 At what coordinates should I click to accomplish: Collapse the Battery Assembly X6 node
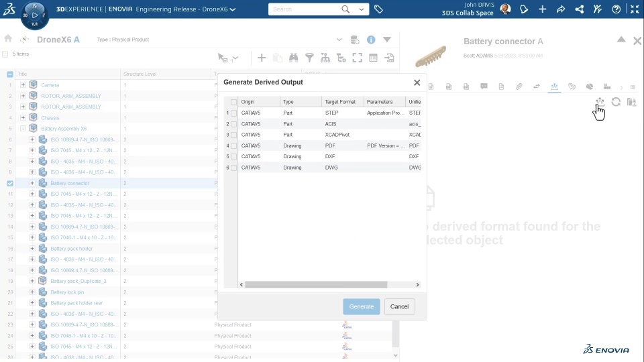pos(23,129)
